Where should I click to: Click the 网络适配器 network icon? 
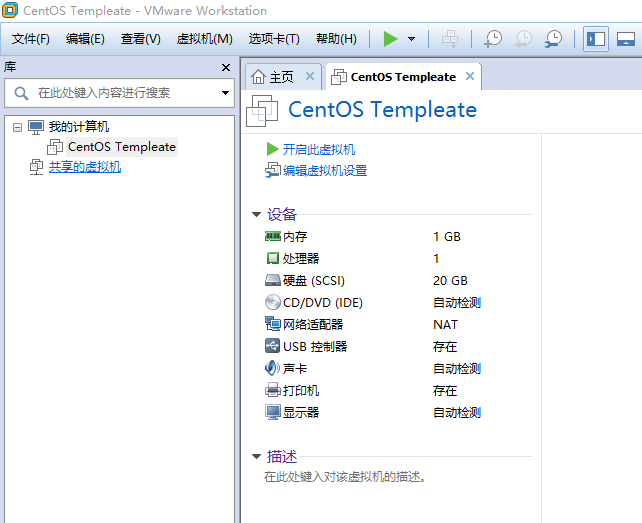pos(273,324)
